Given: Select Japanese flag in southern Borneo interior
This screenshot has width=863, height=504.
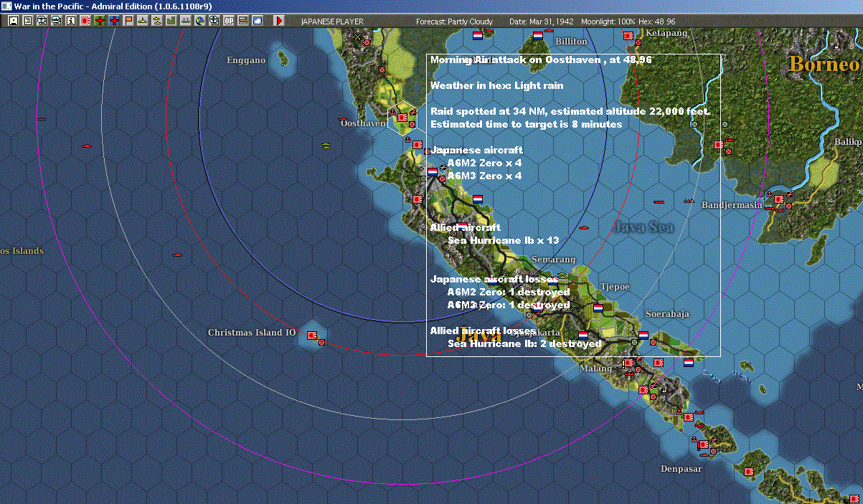Looking at the screenshot, I should (x=718, y=145).
